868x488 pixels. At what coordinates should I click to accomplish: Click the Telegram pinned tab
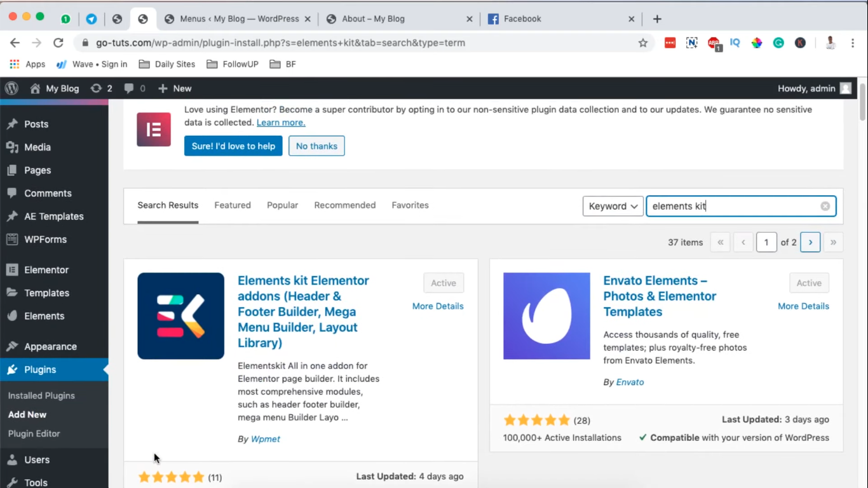click(x=92, y=19)
